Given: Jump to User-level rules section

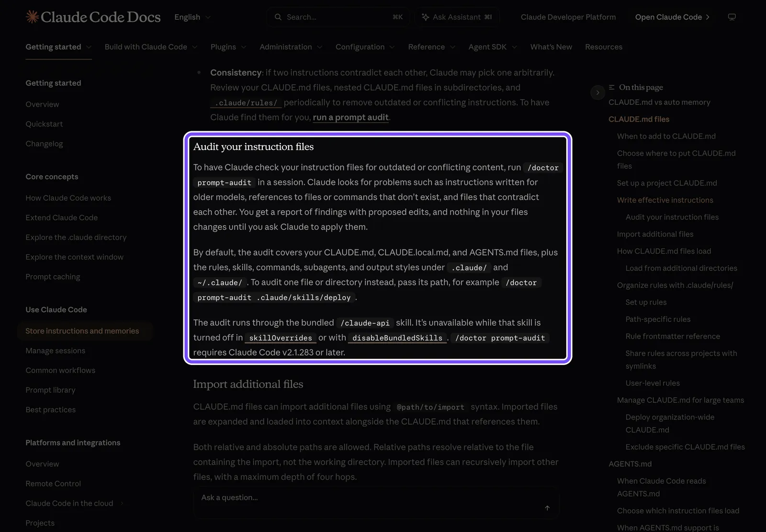Looking at the screenshot, I should [653, 384].
